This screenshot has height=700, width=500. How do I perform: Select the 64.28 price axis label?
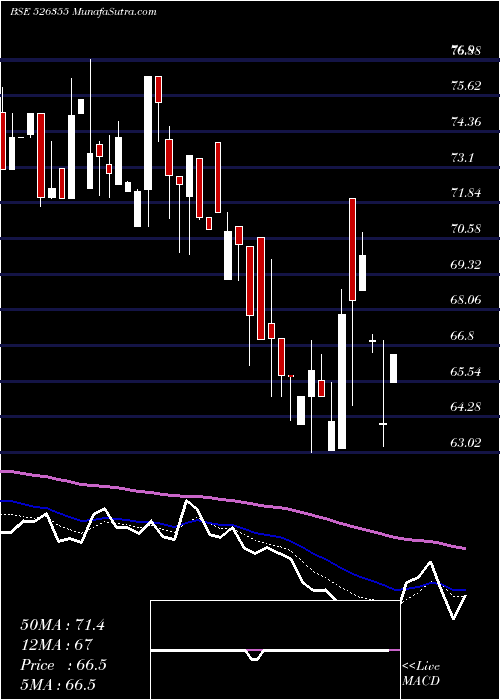(x=466, y=407)
